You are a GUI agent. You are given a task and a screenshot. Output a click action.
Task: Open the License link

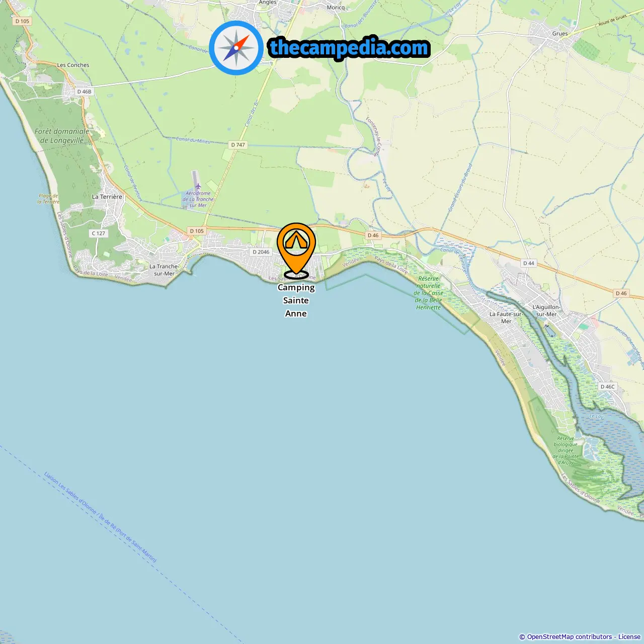629,636
